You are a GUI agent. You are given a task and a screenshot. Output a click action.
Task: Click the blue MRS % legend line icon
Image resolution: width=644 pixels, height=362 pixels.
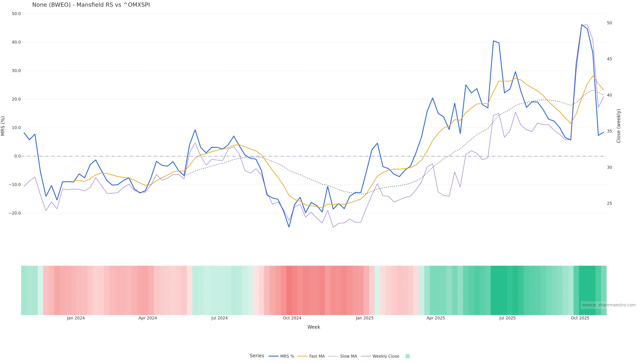[274, 356]
